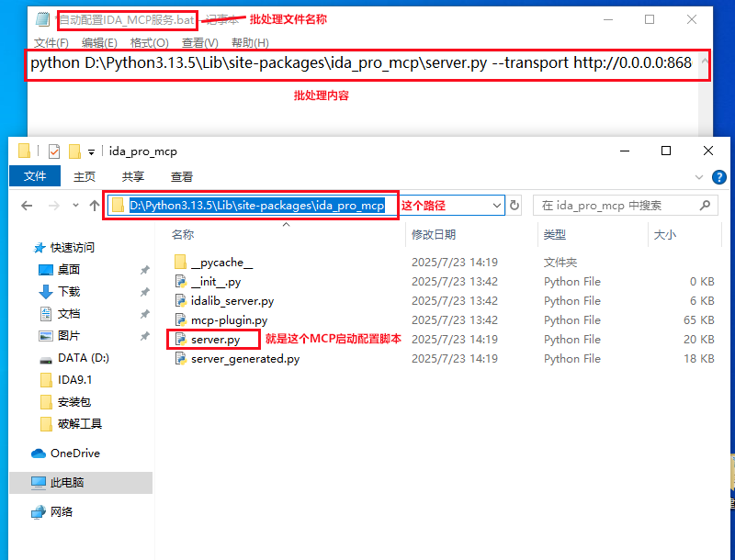
Task: Click the Python icon of mcp-plugin.py
Action: pyautogui.click(x=181, y=319)
